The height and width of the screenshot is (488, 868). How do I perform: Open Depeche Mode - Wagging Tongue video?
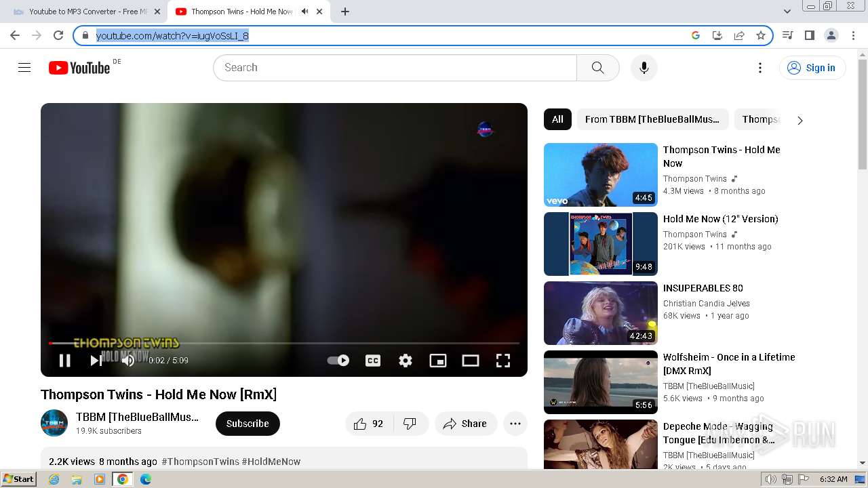[719, 433]
